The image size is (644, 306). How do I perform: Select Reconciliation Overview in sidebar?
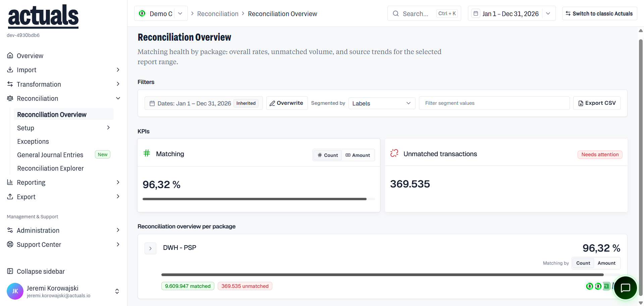point(64,114)
